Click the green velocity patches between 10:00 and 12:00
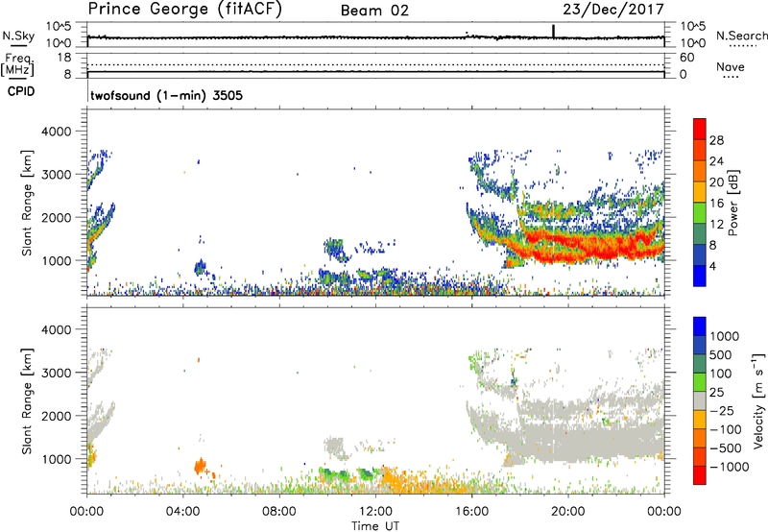The width and height of the screenshot is (768, 532). coord(348,474)
